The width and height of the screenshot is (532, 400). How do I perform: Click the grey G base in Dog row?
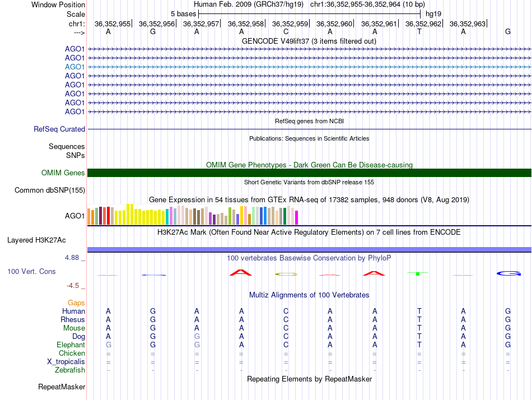click(197, 336)
